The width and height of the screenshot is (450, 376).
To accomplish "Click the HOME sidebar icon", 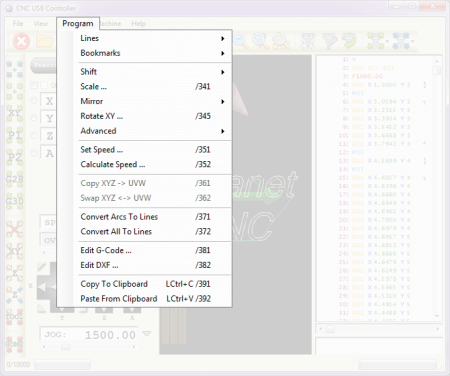I will click(15, 344).
